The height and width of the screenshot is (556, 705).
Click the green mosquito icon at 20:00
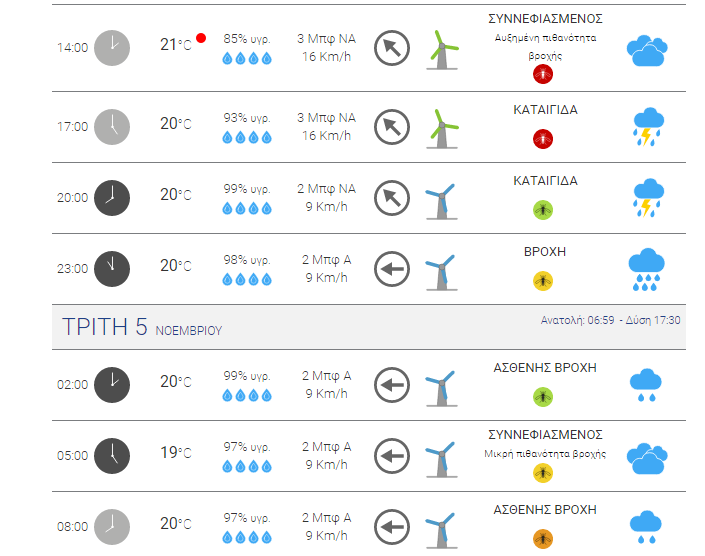(543, 210)
